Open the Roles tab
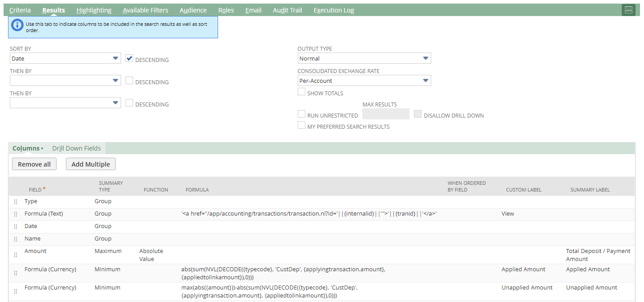This screenshot has height=302, width=644. [226, 10]
